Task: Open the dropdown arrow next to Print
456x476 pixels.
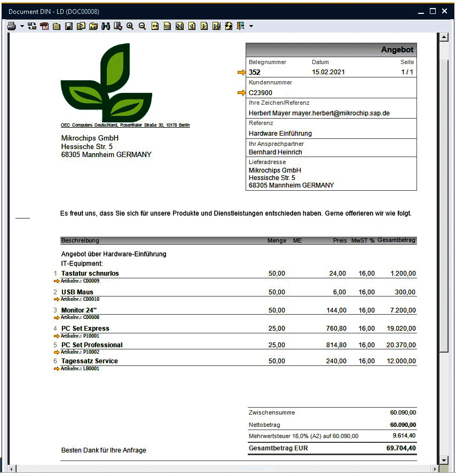Action: (22, 26)
